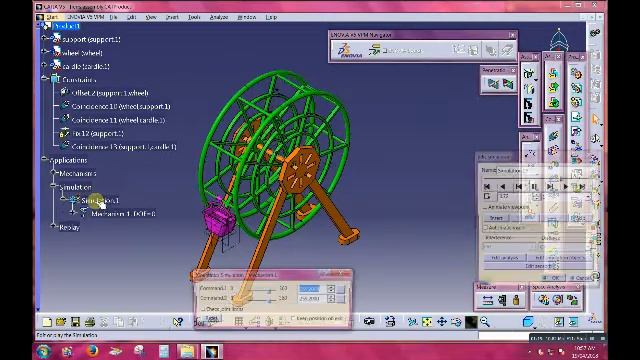Screen dimensions: 640x360
Task: Pause the simulation playback
Action: click(x=534, y=187)
